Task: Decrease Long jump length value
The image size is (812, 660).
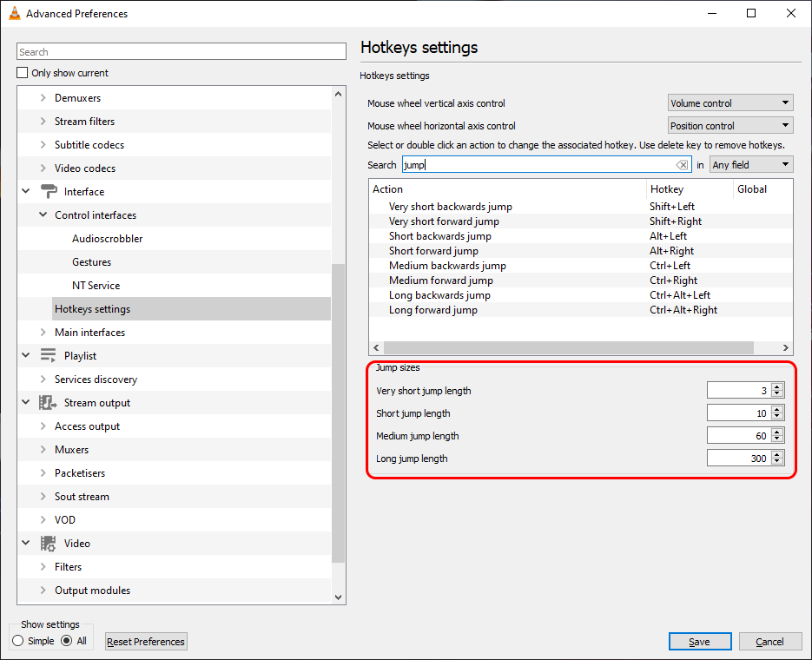Action: click(776, 462)
